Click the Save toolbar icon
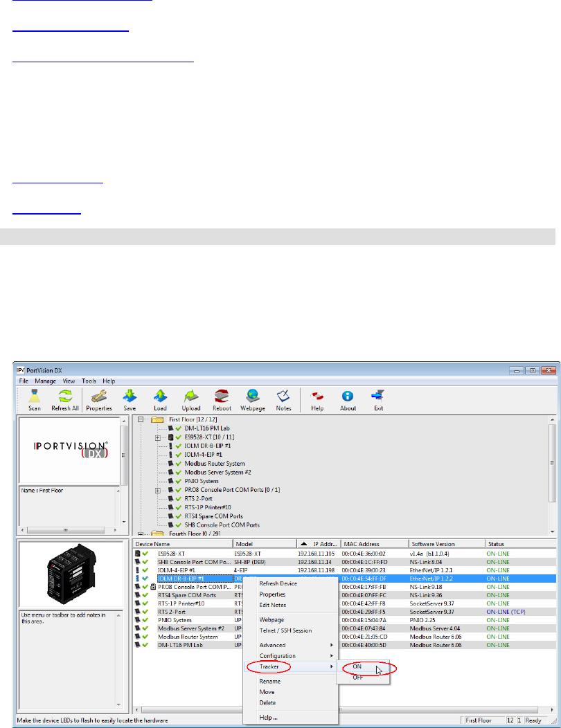The image size is (561, 728). 130,400
